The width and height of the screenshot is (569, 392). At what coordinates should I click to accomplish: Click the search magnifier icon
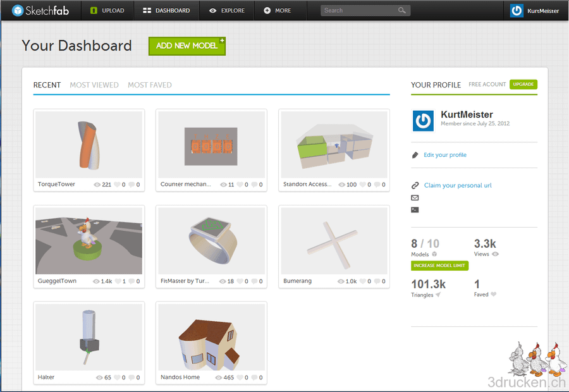(403, 10)
